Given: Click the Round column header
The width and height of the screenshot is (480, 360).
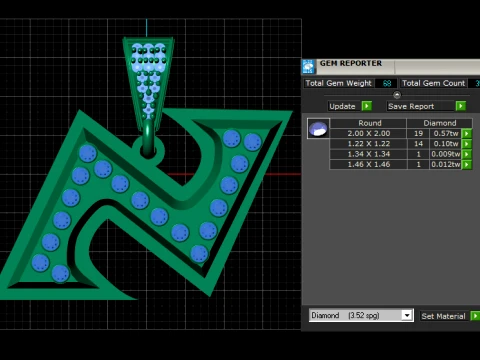Looking at the screenshot, I should click(x=368, y=123).
